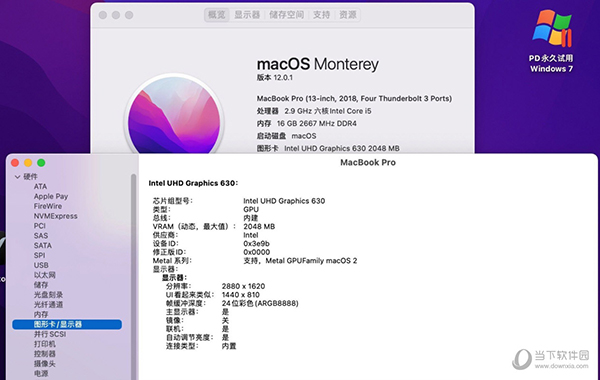Image resolution: width=600 pixels, height=380 pixels.
Task: Click the sidebar vertical scrollbar
Action: [134, 276]
